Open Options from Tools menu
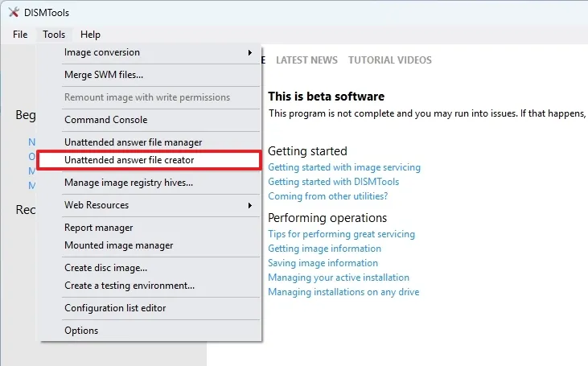The width and height of the screenshot is (588, 366). 150,331
